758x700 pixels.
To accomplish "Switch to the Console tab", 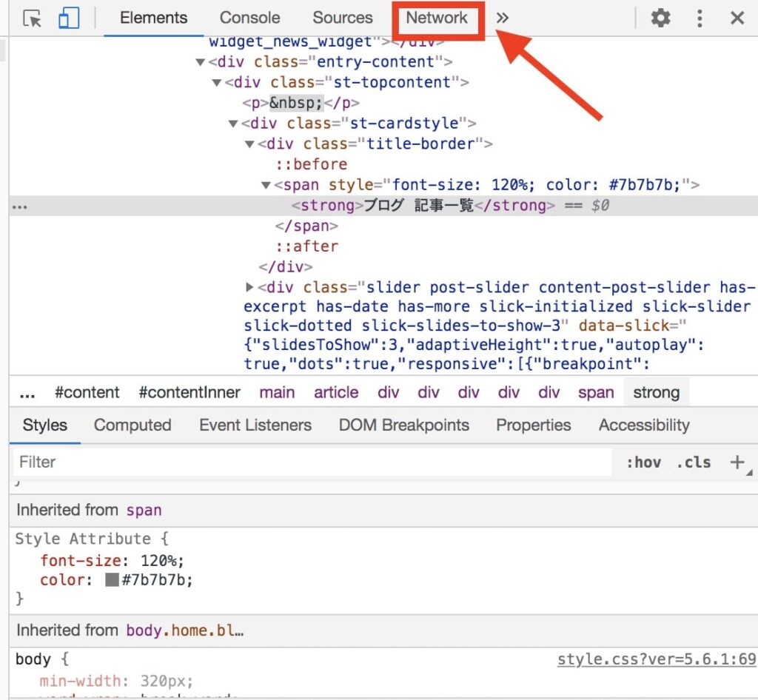I will pos(249,18).
